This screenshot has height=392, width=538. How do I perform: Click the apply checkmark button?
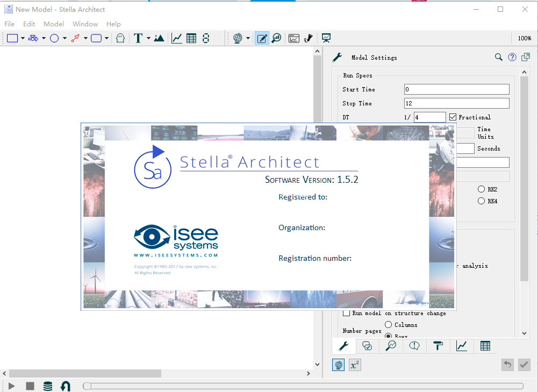[524, 365]
